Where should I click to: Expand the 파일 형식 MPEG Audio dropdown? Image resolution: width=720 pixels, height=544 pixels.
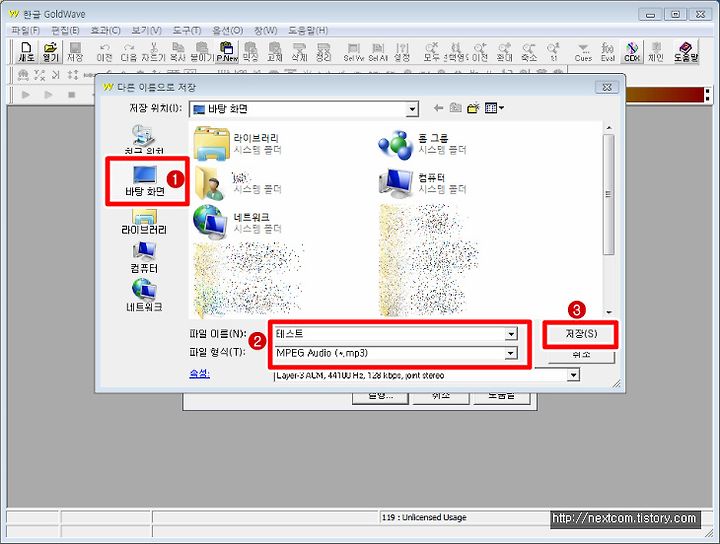511,353
